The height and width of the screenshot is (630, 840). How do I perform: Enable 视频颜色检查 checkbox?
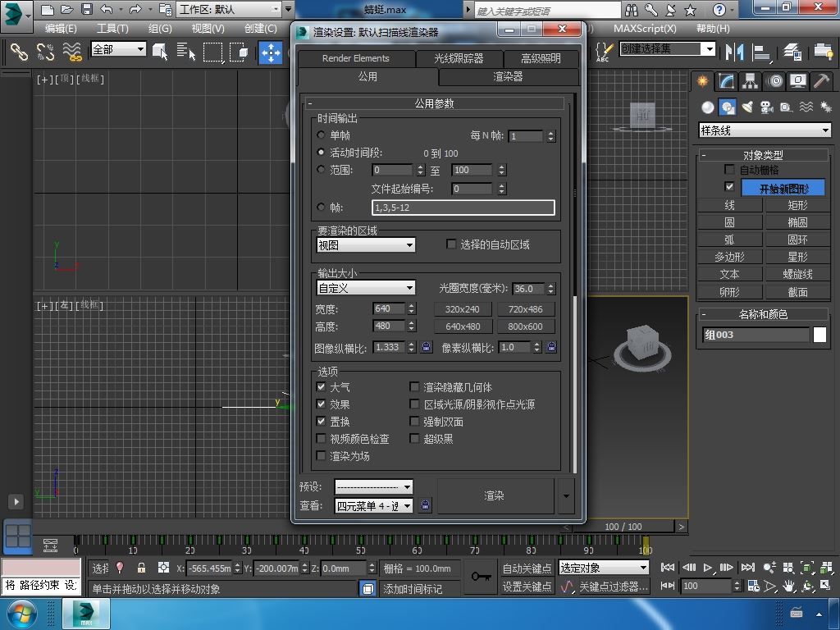coord(321,438)
